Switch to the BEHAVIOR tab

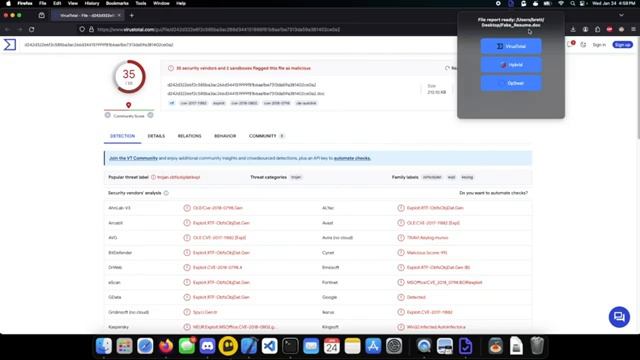(x=225, y=136)
